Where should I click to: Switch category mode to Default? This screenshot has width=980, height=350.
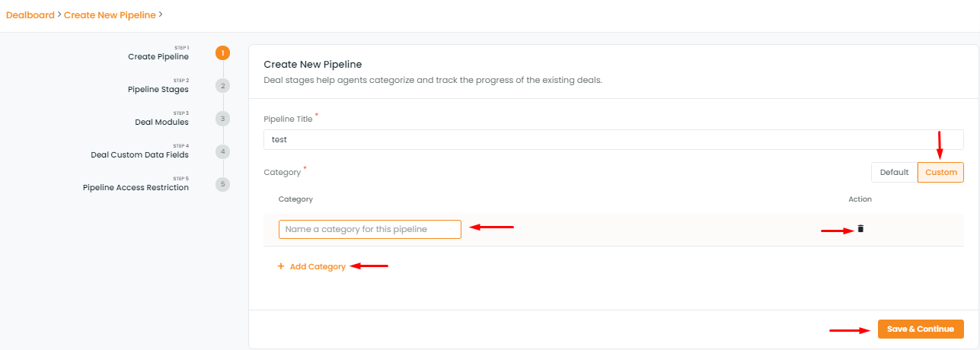(x=894, y=172)
